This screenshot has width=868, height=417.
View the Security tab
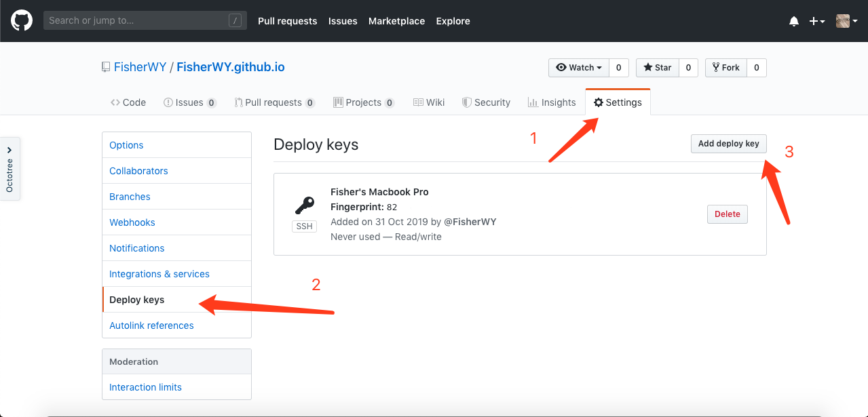tap(486, 102)
